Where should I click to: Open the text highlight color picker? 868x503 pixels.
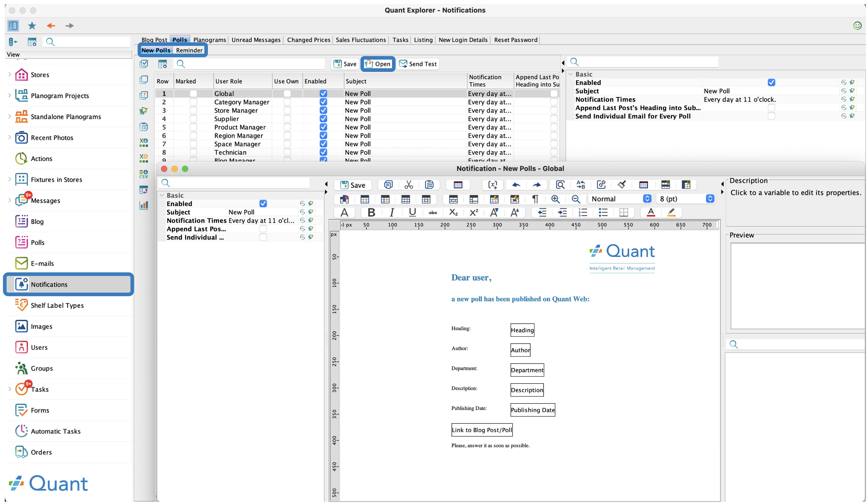pyautogui.click(x=671, y=212)
